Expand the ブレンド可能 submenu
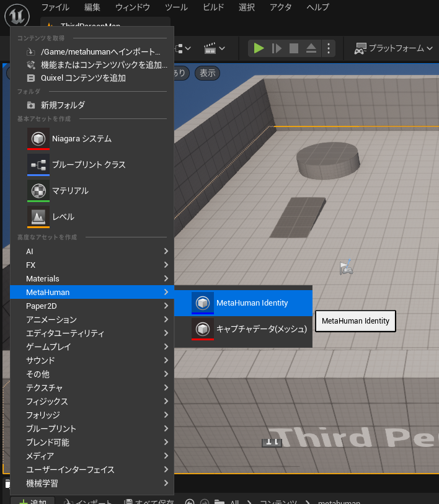This screenshot has width=439, height=504. pos(92,442)
